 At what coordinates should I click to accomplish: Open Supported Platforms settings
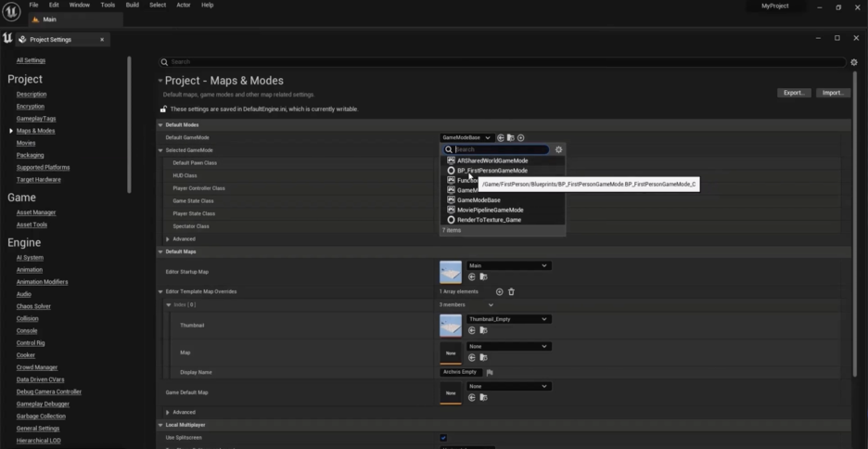point(44,167)
